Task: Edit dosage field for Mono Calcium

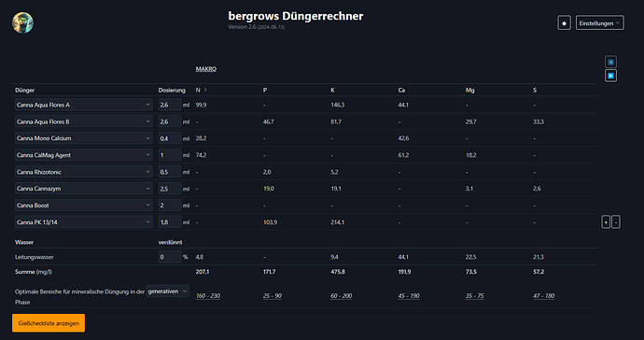Action: [x=170, y=138]
